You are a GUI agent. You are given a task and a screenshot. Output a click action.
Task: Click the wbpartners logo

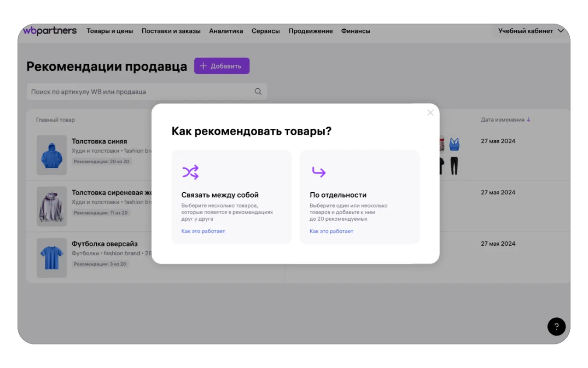49,31
